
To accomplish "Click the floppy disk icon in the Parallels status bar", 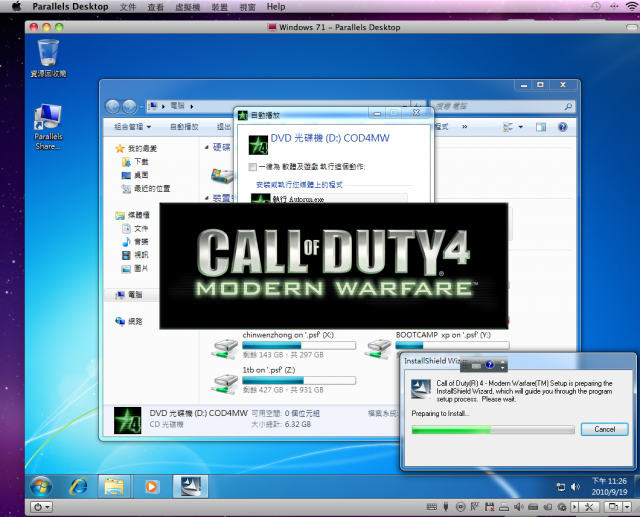I will [x=489, y=507].
